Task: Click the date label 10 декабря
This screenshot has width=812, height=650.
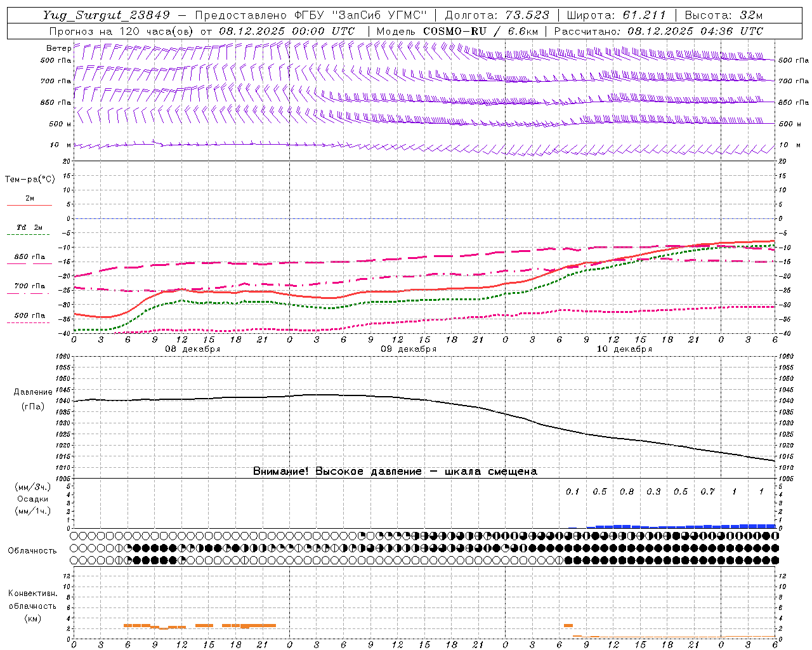Action: pos(624,349)
